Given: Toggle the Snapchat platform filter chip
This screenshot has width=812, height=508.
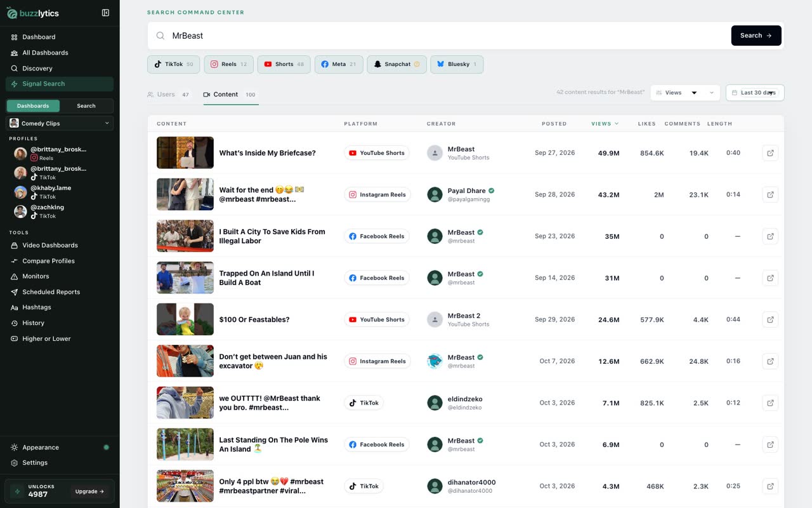Looking at the screenshot, I should click(396, 64).
